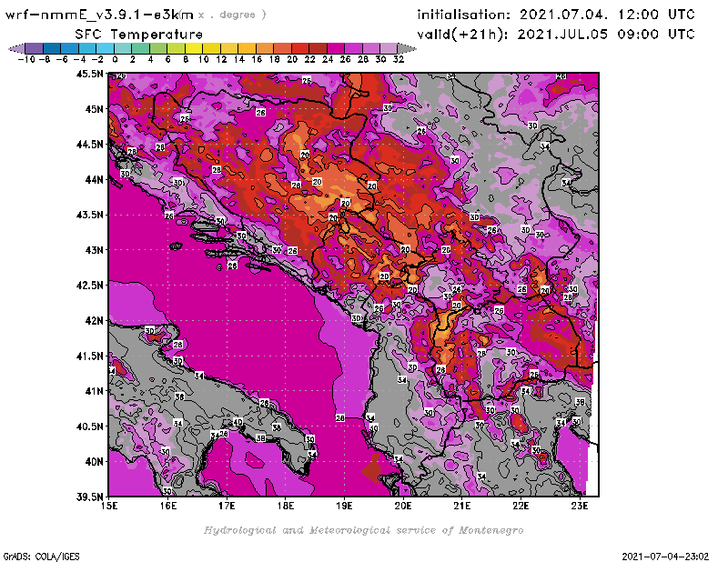Click the '18' value under the color bar
Viewport: 728px width, 562px height.
pos(275,59)
